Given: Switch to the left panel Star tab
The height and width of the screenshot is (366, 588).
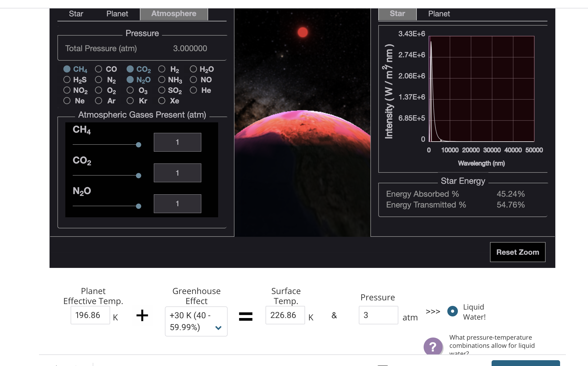Looking at the screenshot, I should click(76, 14).
